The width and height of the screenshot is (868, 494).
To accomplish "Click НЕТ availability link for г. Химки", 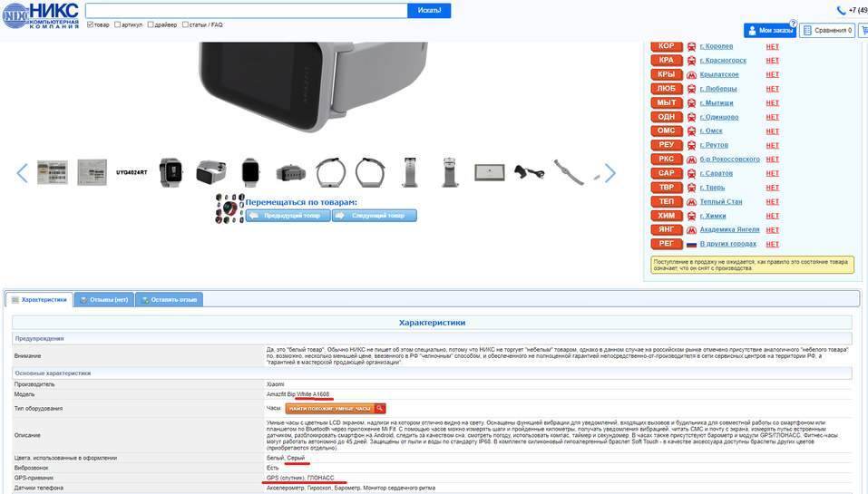I will pos(772,216).
